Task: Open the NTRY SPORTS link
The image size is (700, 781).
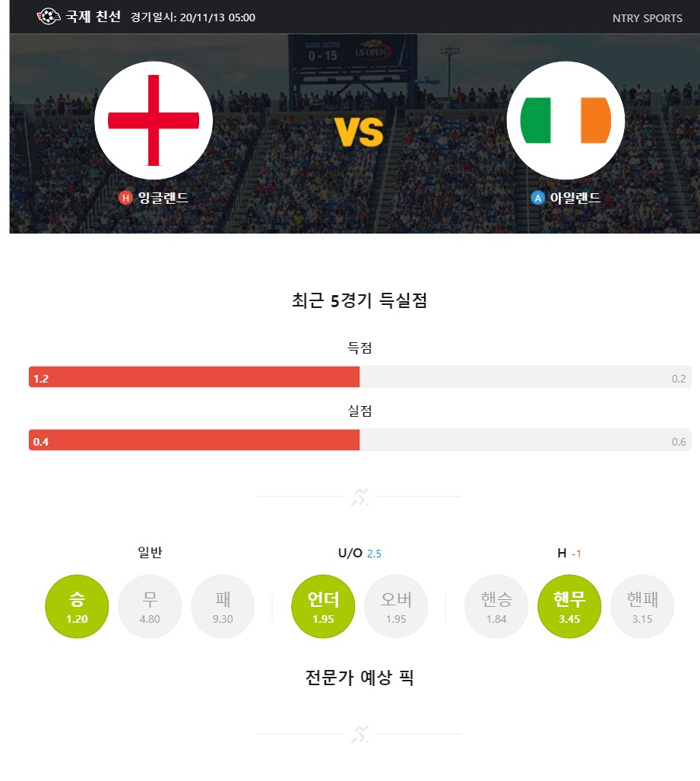Action: coord(648,18)
